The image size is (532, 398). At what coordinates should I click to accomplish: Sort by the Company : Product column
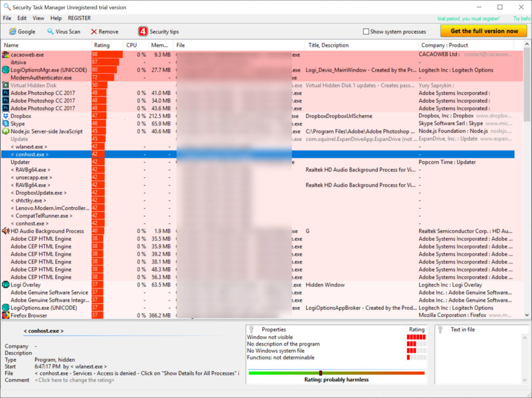coord(444,45)
